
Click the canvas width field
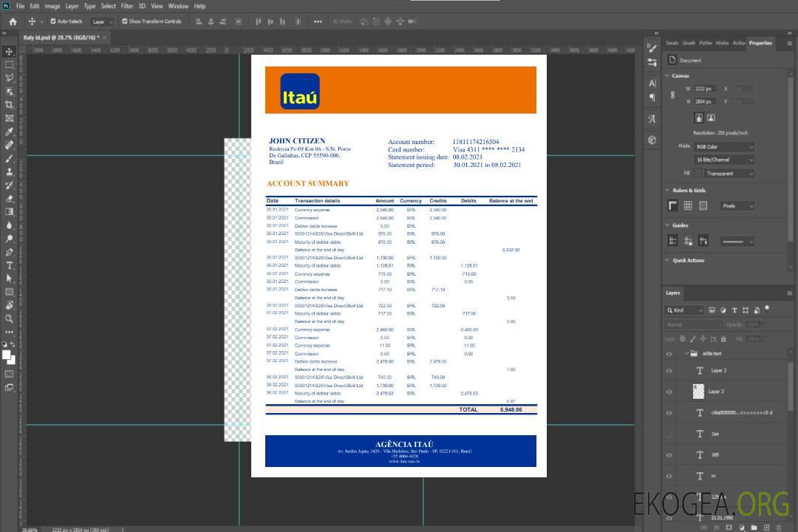(706, 89)
